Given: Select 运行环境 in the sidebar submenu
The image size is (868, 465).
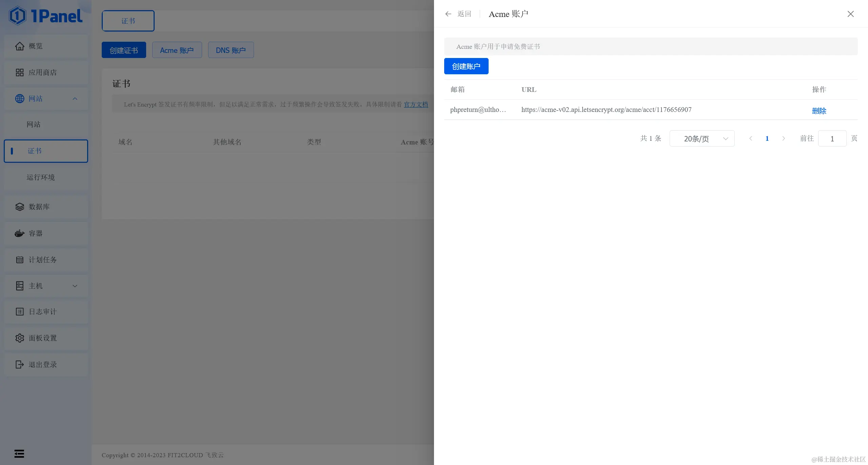Looking at the screenshot, I should pyautogui.click(x=41, y=177).
